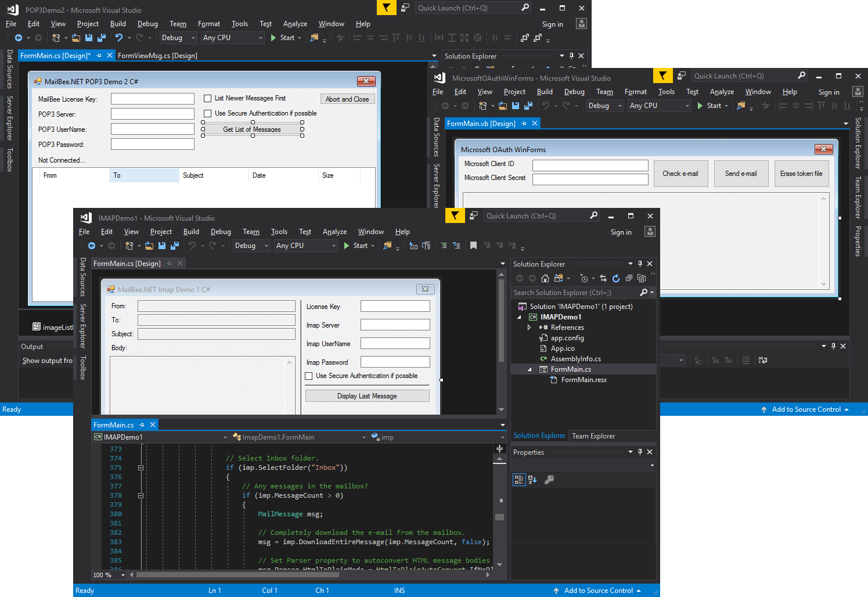Click Search Solution Explorer field

pos(576,293)
